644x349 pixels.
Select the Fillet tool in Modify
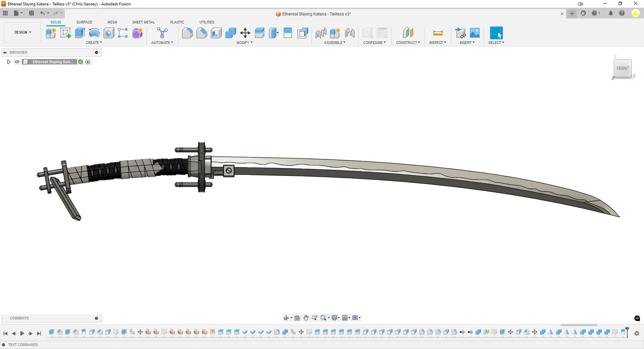187,33
